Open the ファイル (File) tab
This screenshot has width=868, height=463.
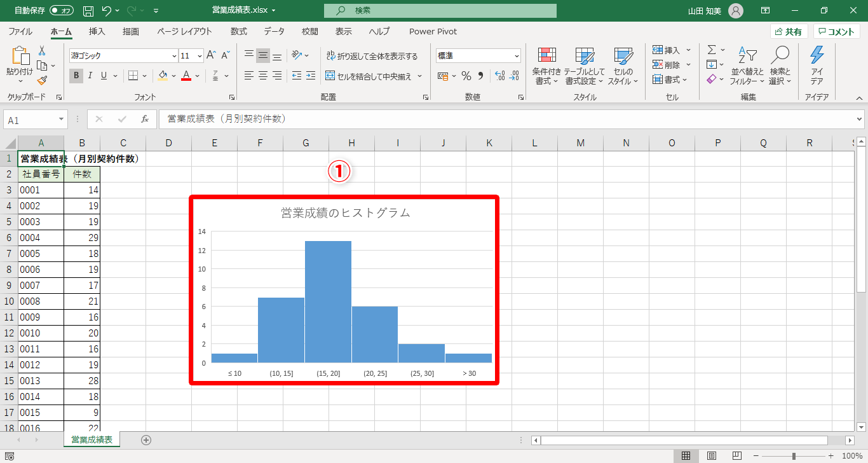20,32
